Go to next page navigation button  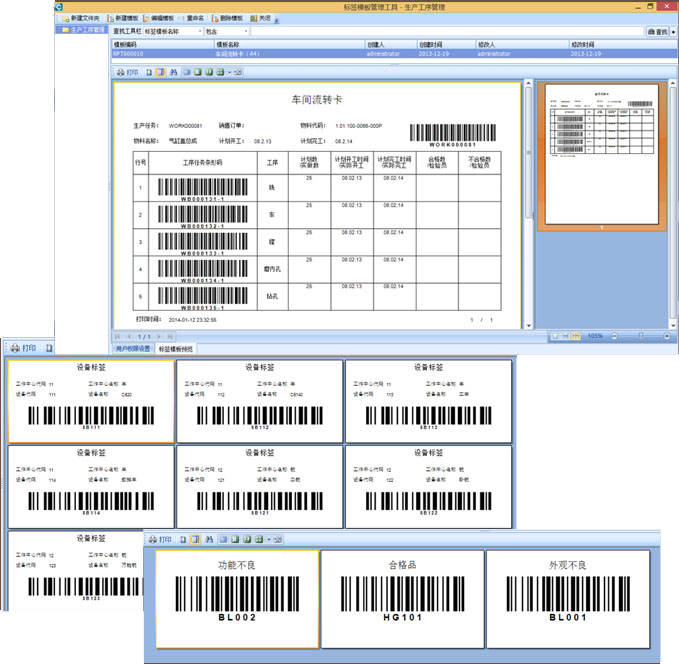click(158, 337)
